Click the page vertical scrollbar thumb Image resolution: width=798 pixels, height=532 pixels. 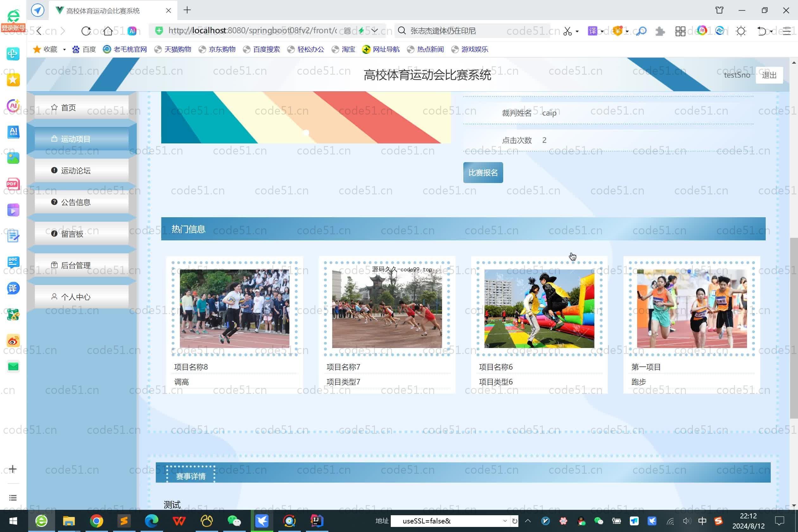tap(794, 328)
